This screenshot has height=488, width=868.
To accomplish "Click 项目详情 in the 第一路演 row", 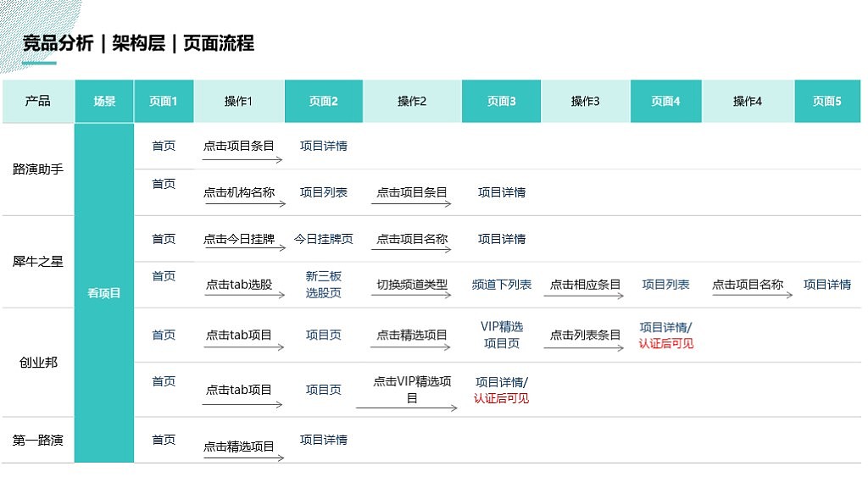I will click(323, 440).
